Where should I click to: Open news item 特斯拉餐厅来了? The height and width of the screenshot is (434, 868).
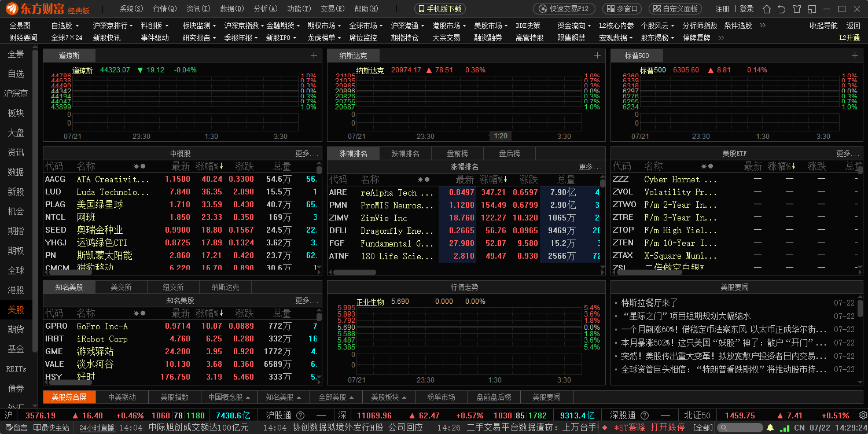(x=649, y=303)
